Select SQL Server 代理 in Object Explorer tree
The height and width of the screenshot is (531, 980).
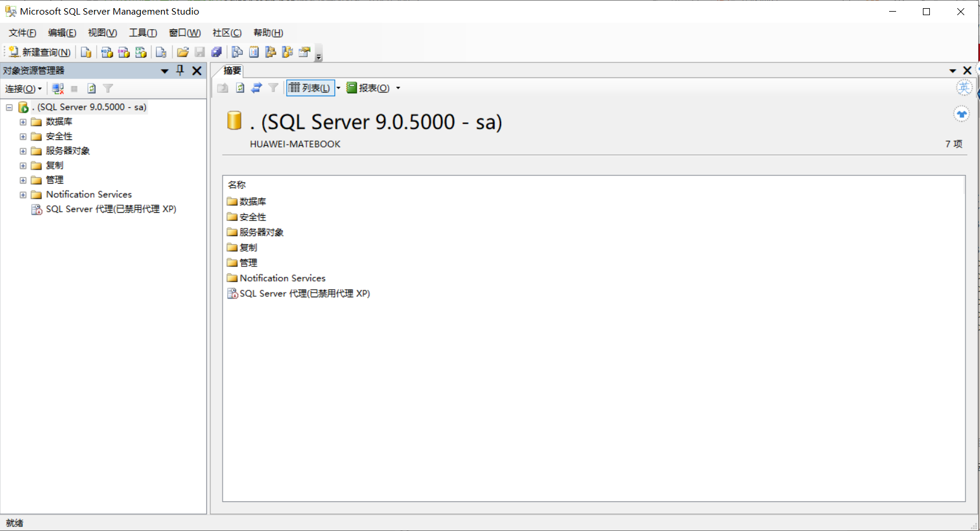(111, 209)
